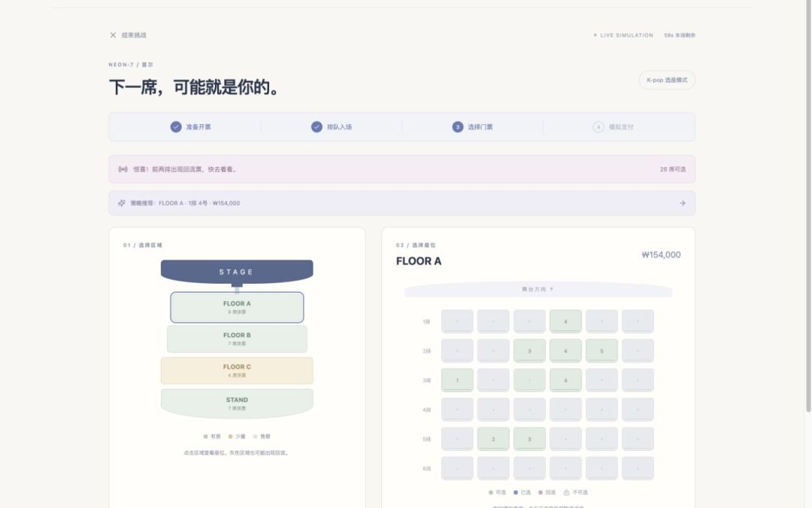Click the ₩154,000 price in seat panel header
The width and height of the screenshot is (812, 508).
pyautogui.click(x=662, y=255)
